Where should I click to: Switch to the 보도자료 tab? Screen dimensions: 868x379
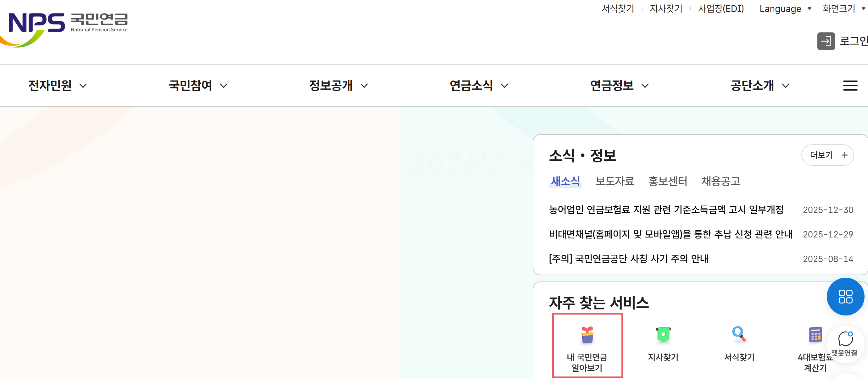tap(615, 181)
